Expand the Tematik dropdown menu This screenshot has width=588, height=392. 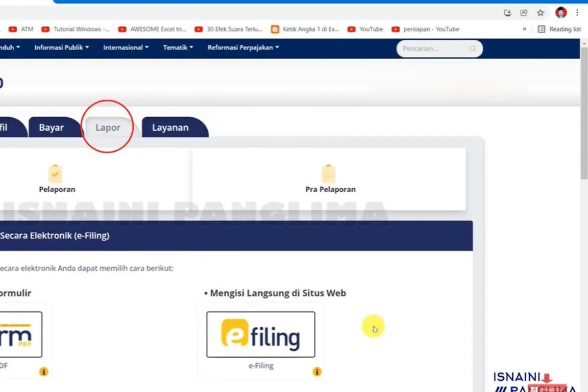[x=178, y=48]
